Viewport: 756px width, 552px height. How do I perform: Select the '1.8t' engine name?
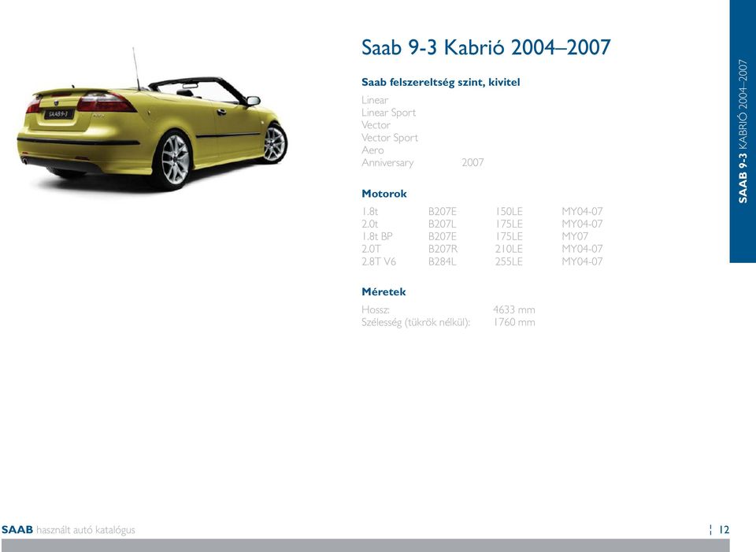point(370,211)
